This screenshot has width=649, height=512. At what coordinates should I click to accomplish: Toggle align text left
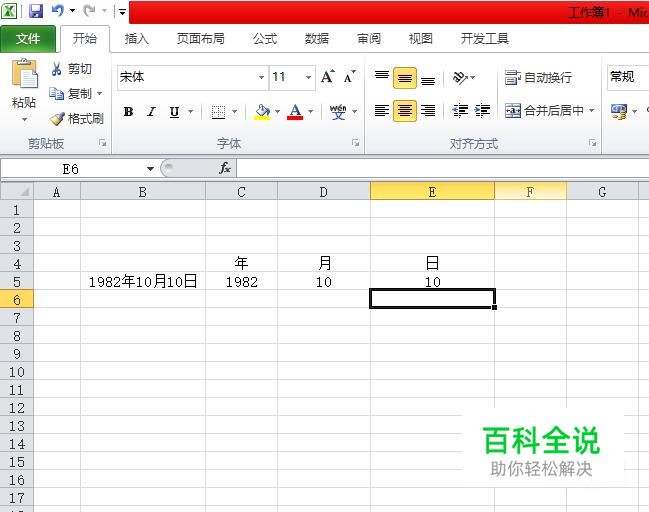point(382,111)
